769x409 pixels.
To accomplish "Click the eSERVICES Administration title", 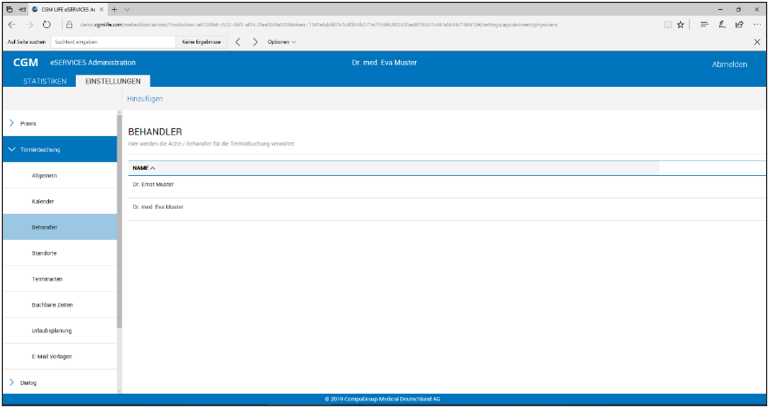I will tap(93, 63).
